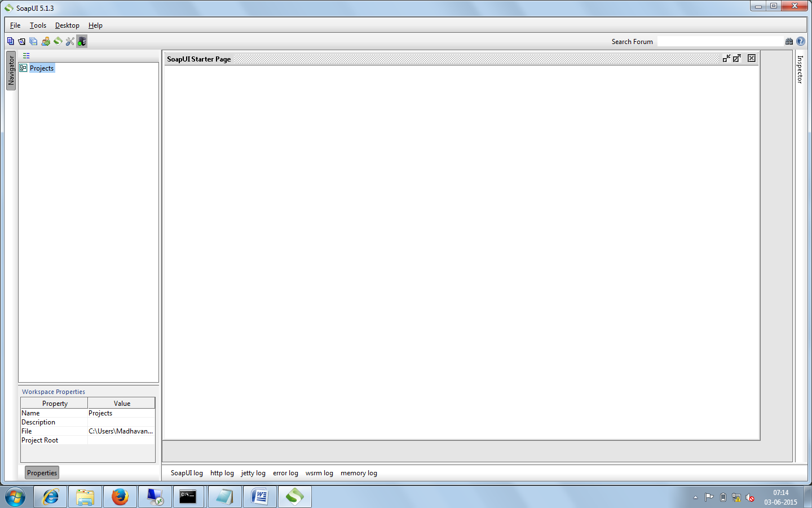Select the Project Root property row

tap(88, 440)
